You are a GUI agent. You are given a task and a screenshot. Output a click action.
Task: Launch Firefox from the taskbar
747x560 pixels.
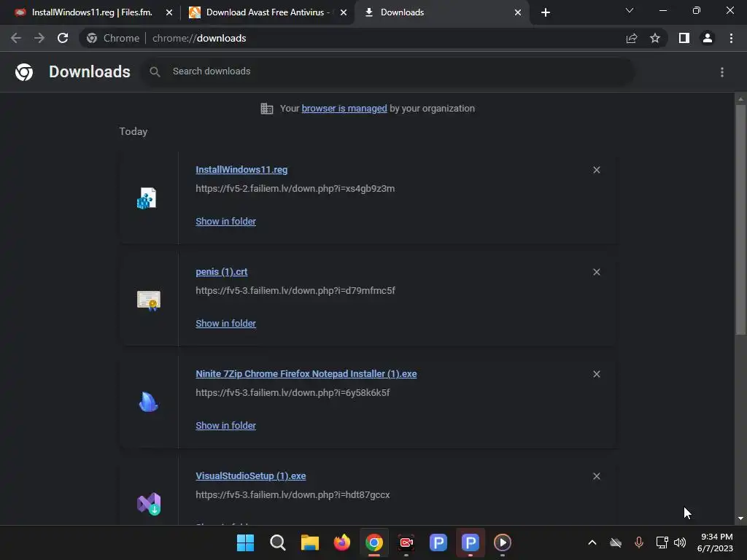tap(341, 542)
